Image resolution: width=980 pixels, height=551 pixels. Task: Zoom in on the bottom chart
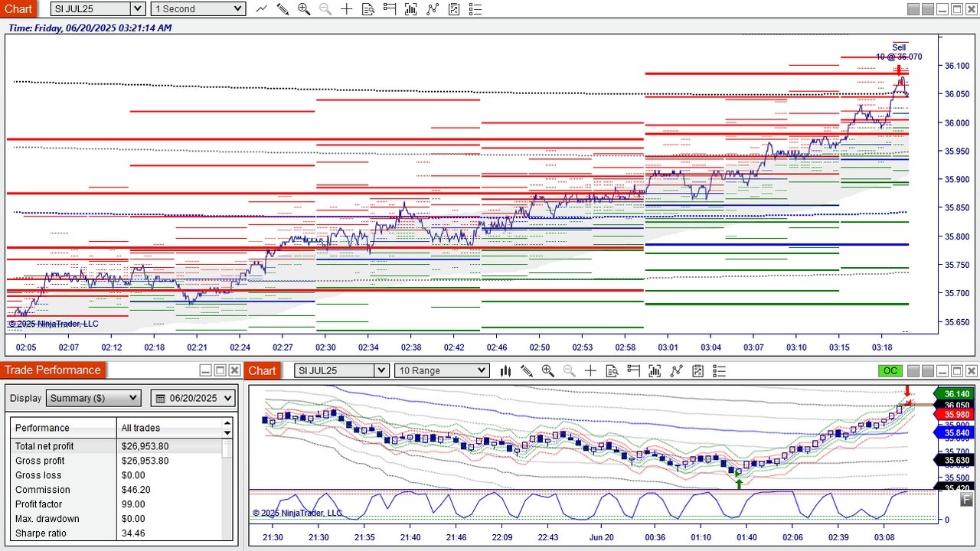click(x=548, y=371)
